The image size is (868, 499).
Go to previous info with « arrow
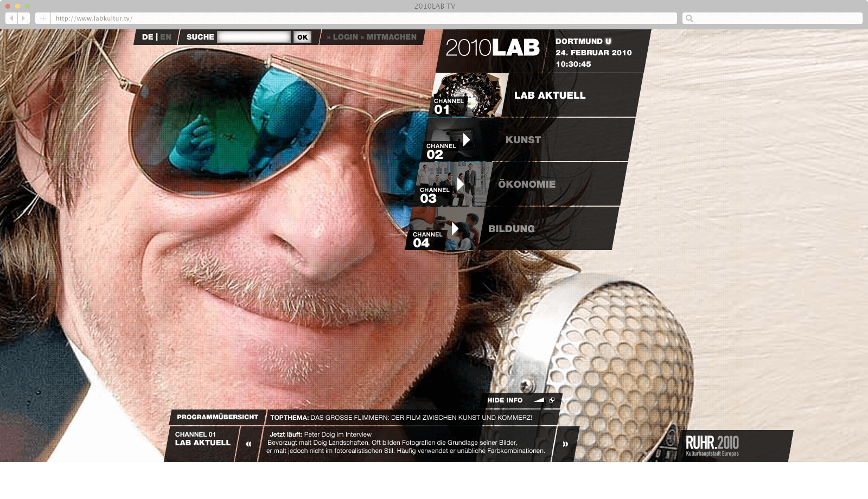click(x=248, y=444)
